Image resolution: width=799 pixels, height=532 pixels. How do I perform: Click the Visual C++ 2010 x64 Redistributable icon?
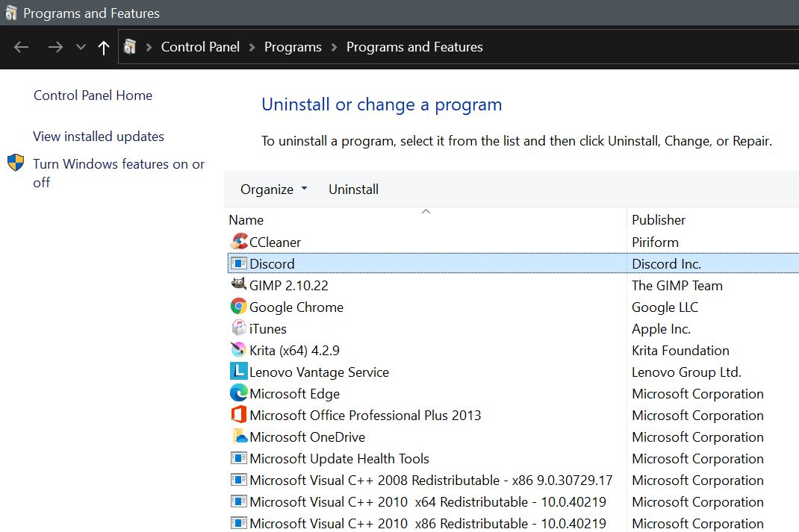tap(239, 501)
